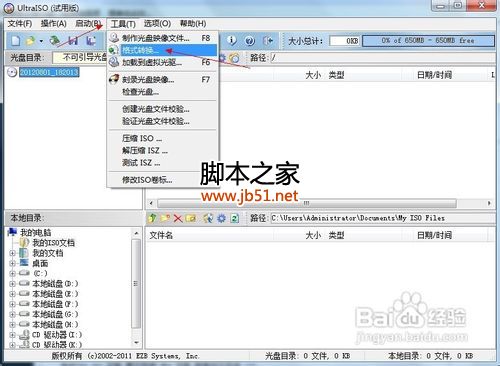Select 我的ISO文档 in the local tree
The image size is (500, 366).
pyautogui.click(x=53, y=243)
